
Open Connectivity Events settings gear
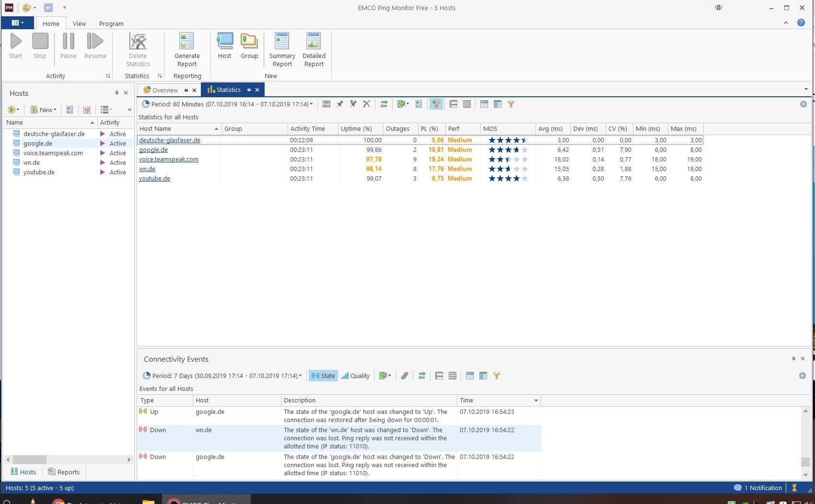click(x=803, y=376)
